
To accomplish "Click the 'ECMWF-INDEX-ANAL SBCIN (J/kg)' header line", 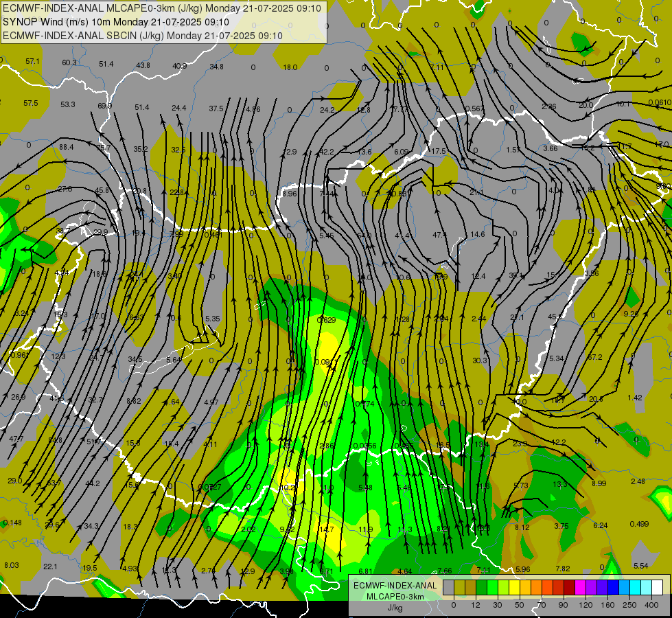I will coord(143,36).
